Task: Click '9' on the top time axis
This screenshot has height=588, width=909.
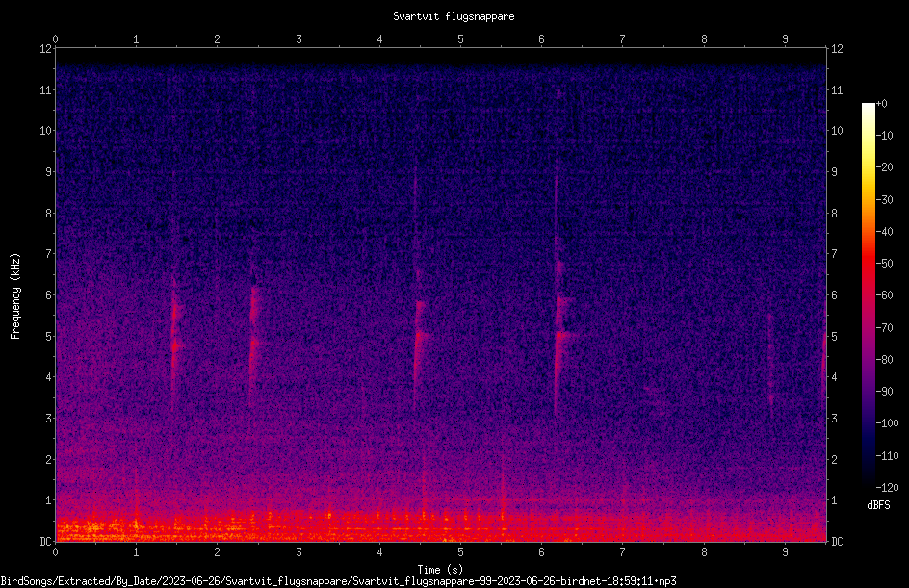Action: [785, 38]
